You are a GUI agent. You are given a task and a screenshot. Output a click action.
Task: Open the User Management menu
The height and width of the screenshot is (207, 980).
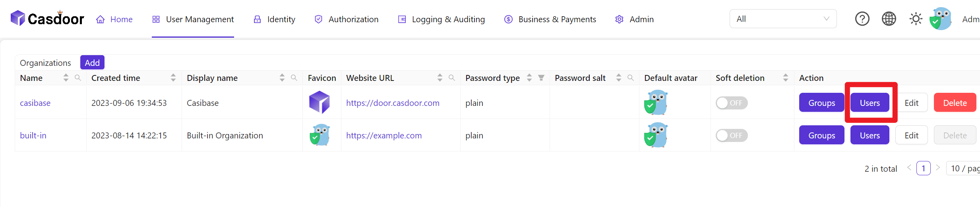(x=193, y=19)
